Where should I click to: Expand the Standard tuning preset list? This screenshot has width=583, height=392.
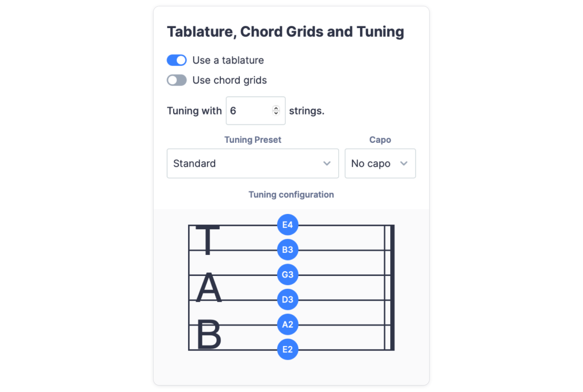252,163
